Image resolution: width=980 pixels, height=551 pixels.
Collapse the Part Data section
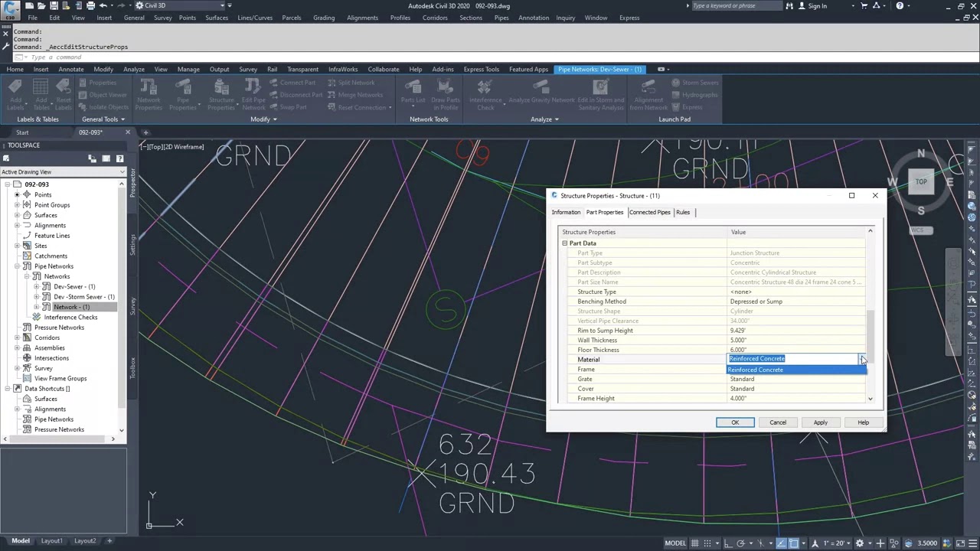tap(565, 243)
